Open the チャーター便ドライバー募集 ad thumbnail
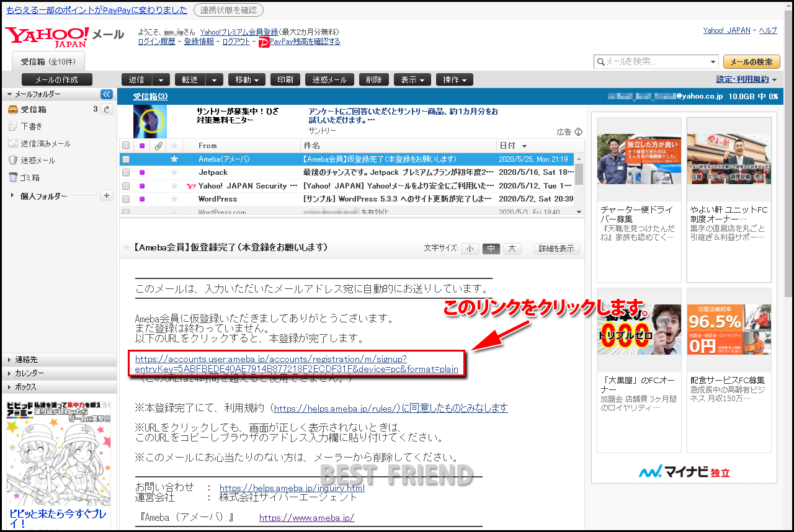The width and height of the screenshot is (794, 532). [639, 159]
